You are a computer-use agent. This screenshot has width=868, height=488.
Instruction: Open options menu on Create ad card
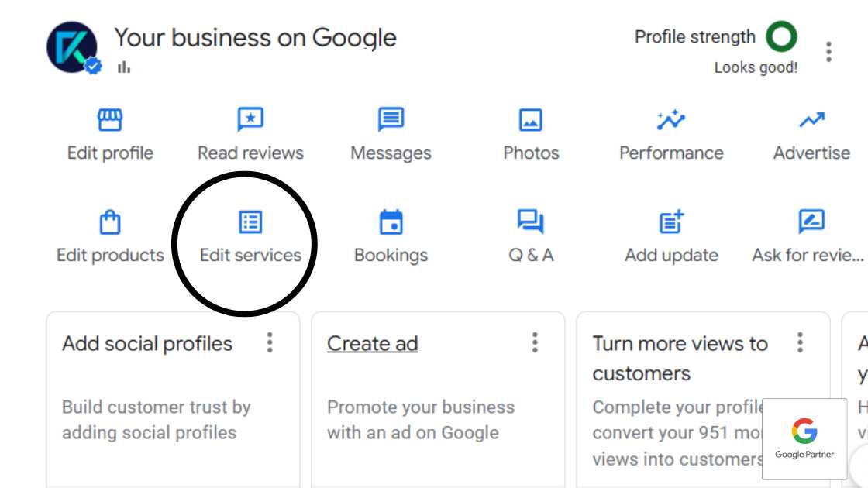pos(535,342)
